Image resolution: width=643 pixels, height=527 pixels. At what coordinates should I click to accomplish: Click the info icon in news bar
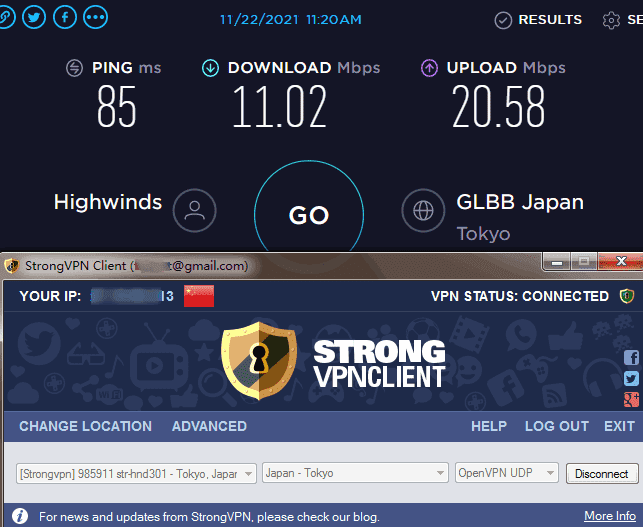(x=20, y=516)
